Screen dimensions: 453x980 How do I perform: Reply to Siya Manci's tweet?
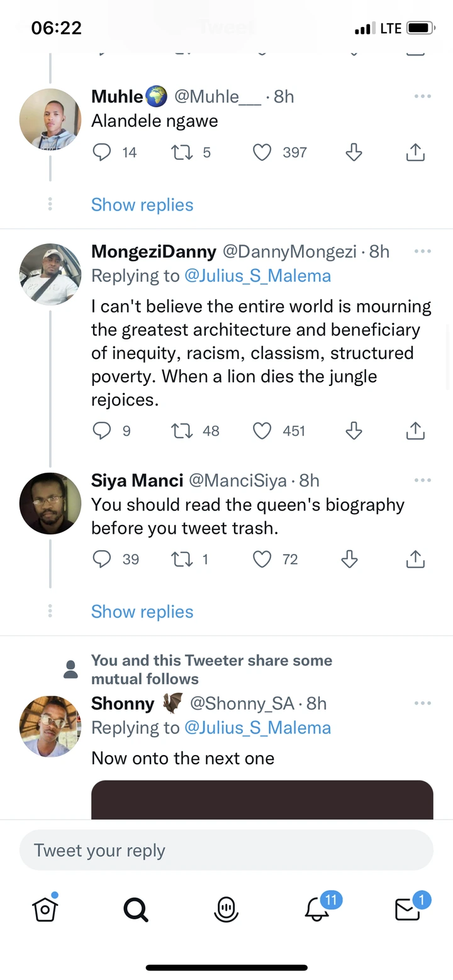pyautogui.click(x=102, y=559)
